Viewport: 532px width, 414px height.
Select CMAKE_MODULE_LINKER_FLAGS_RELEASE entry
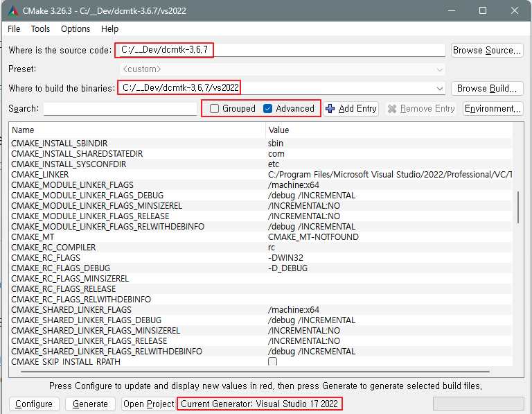(90, 216)
